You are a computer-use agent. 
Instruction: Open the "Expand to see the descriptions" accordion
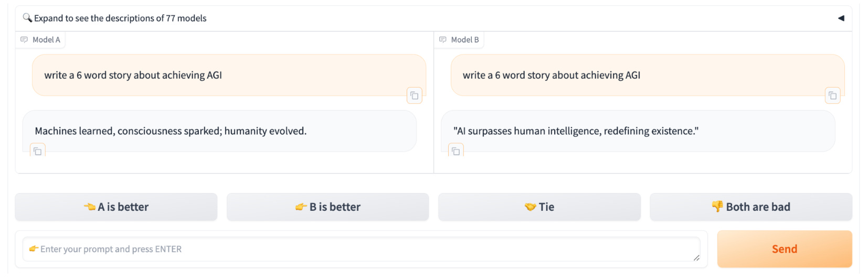120,18
